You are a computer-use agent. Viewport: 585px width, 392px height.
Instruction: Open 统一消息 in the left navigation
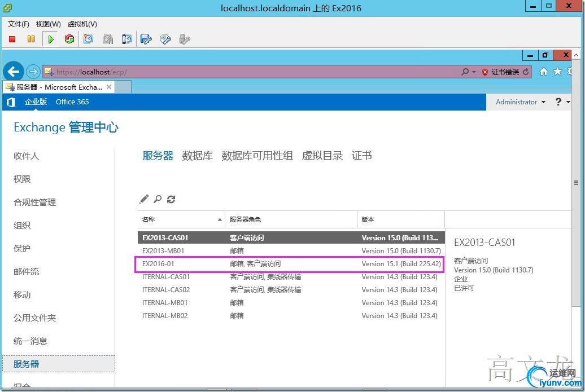pyautogui.click(x=30, y=341)
